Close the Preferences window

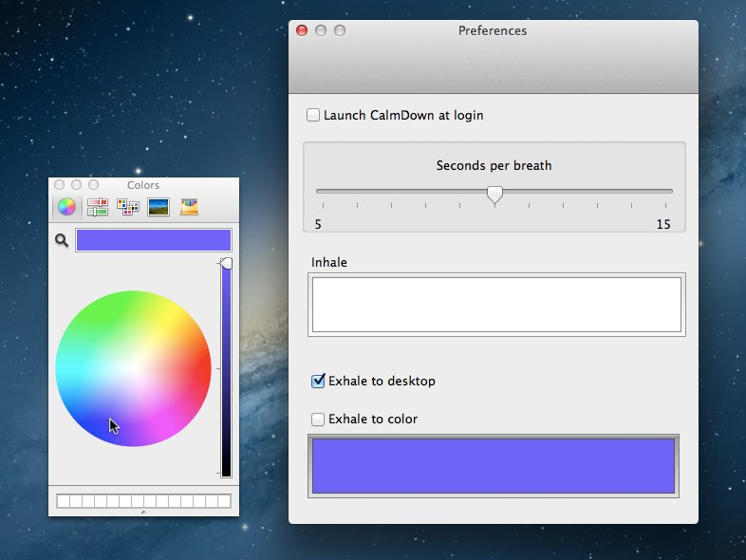pos(302,30)
